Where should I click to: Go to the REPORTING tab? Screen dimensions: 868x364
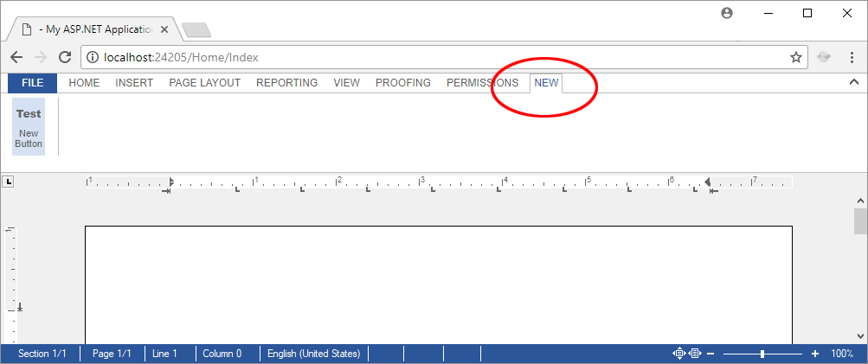pos(286,83)
